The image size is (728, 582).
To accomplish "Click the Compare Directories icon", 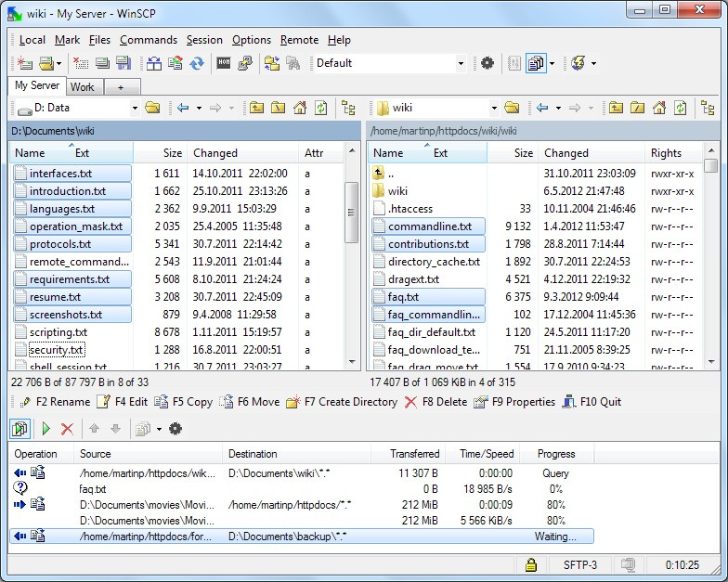I will (x=154, y=63).
